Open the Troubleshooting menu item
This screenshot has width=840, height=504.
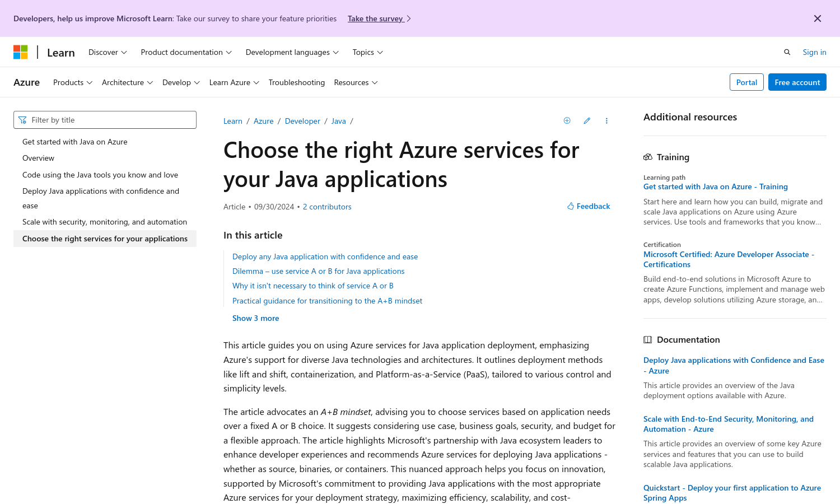(296, 82)
